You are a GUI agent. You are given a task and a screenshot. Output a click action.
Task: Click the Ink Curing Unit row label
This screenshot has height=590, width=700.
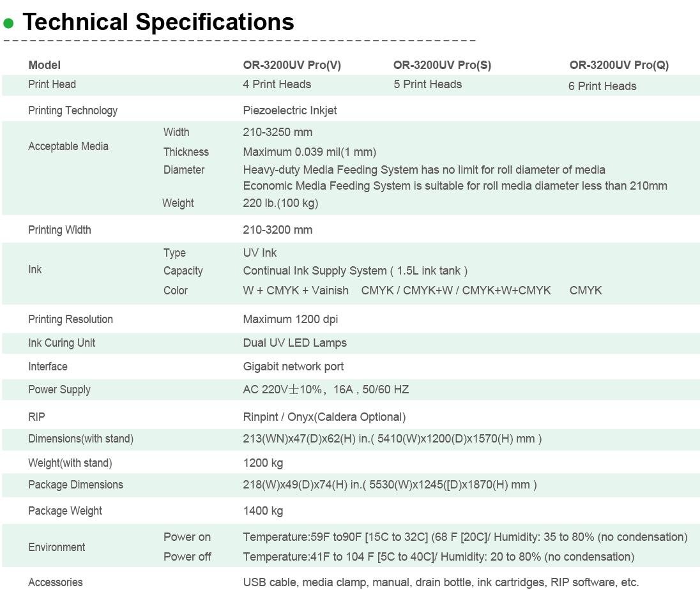click(x=61, y=343)
